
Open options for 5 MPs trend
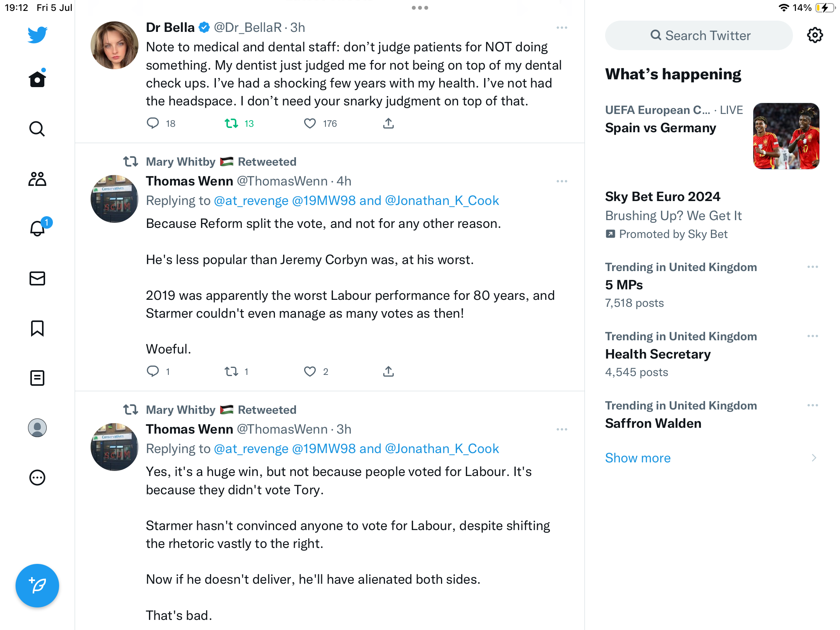812,267
